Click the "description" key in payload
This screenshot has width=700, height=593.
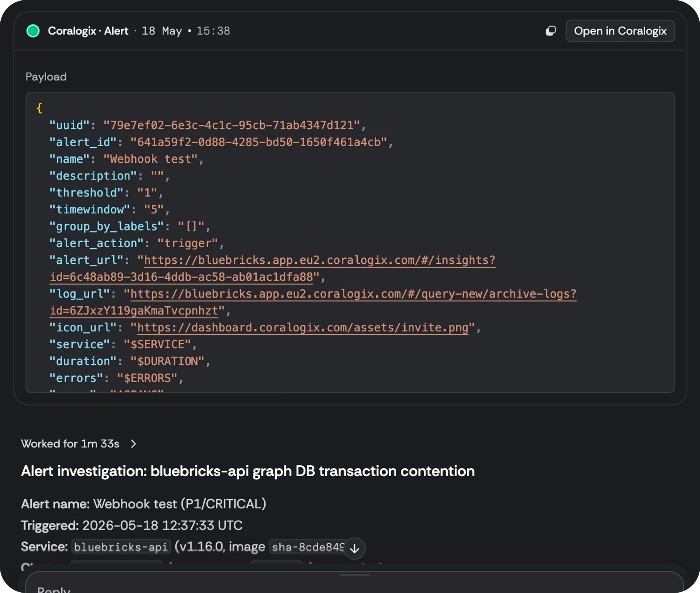(93, 176)
